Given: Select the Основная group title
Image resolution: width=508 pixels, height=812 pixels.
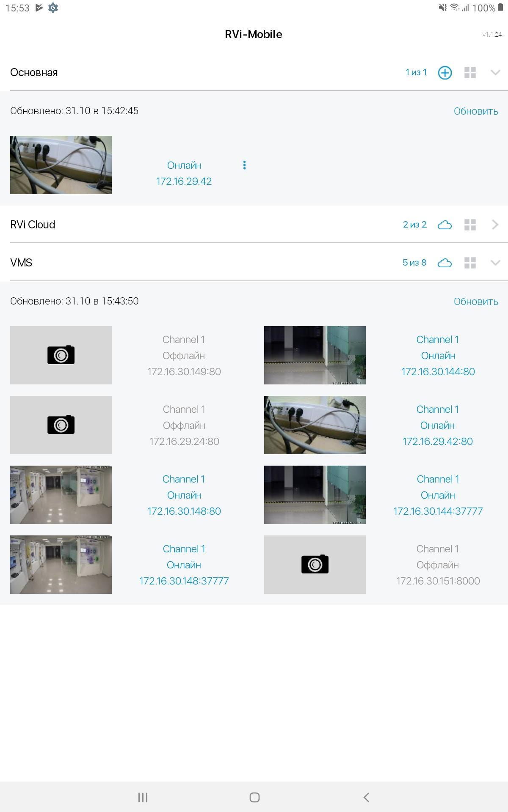Looking at the screenshot, I should (x=34, y=72).
